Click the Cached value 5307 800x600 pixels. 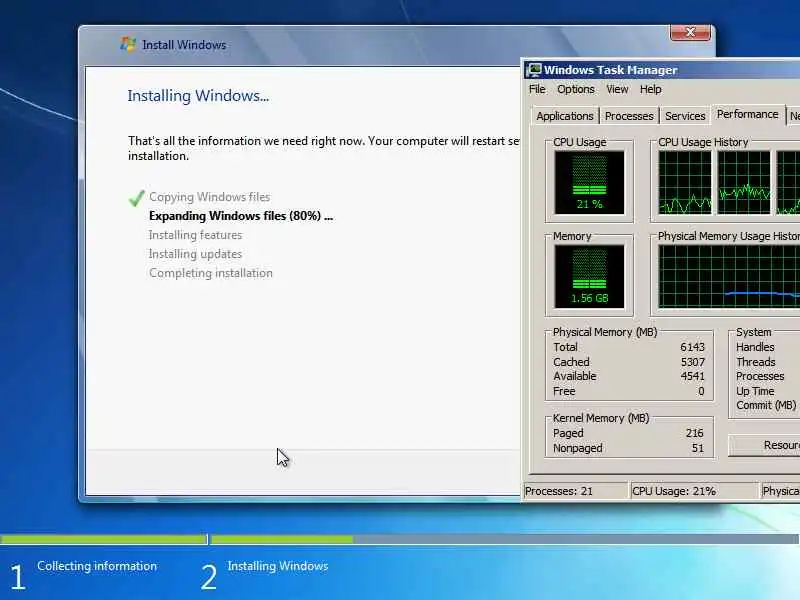coord(692,362)
